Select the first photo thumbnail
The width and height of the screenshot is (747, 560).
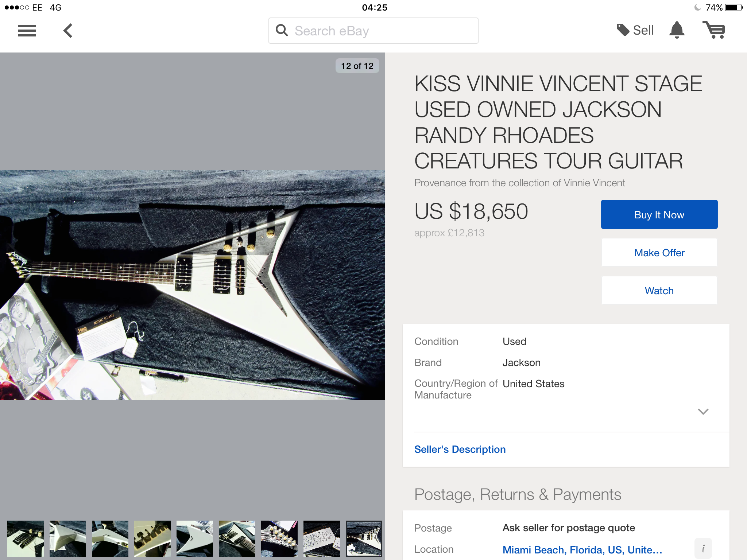pyautogui.click(x=26, y=538)
